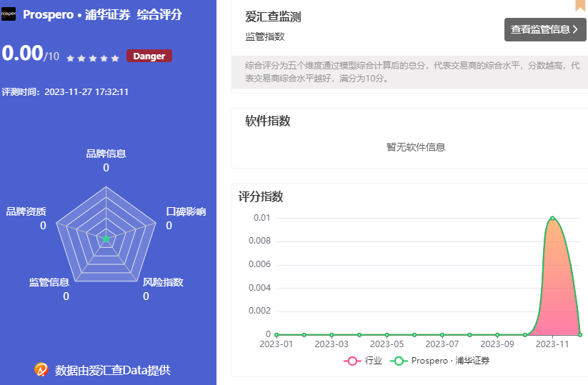Click the 数据由爱汇查Data提供 link

pos(113,370)
